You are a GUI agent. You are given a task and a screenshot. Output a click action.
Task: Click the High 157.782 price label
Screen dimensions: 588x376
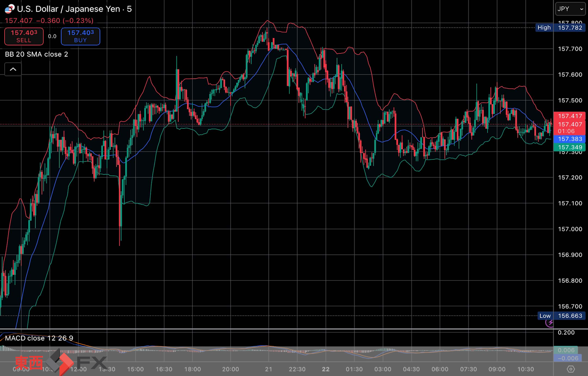coord(560,27)
